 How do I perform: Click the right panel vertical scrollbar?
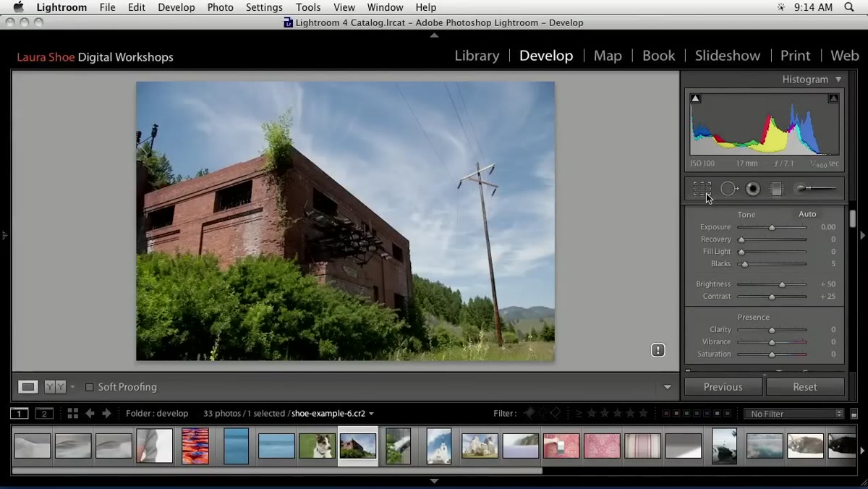pyautogui.click(x=854, y=219)
